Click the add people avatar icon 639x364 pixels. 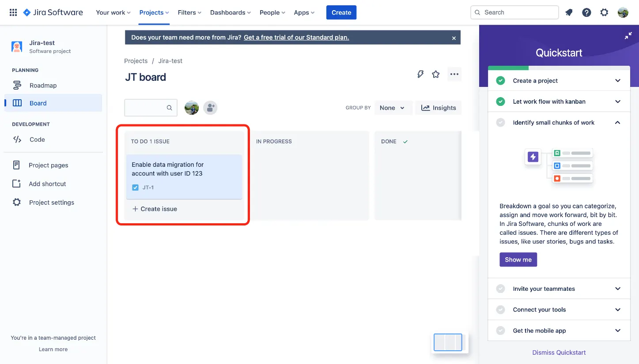tap(210, 108)
